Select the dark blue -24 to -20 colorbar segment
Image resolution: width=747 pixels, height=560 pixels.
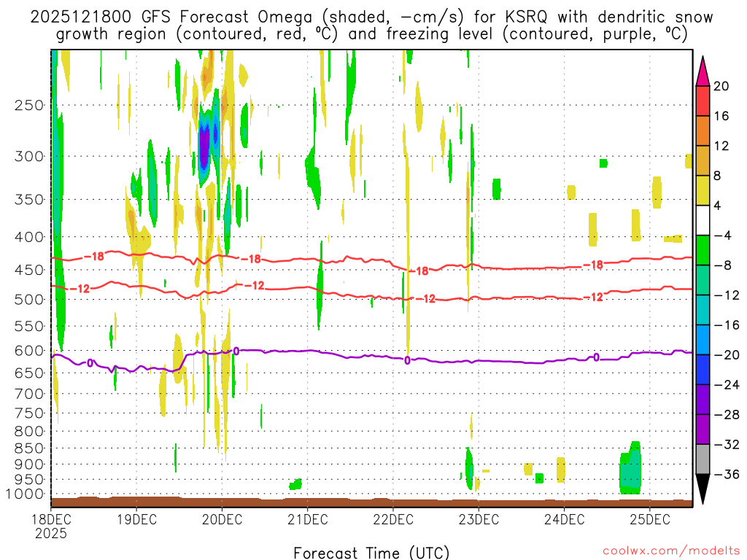[x=703, y=370]
